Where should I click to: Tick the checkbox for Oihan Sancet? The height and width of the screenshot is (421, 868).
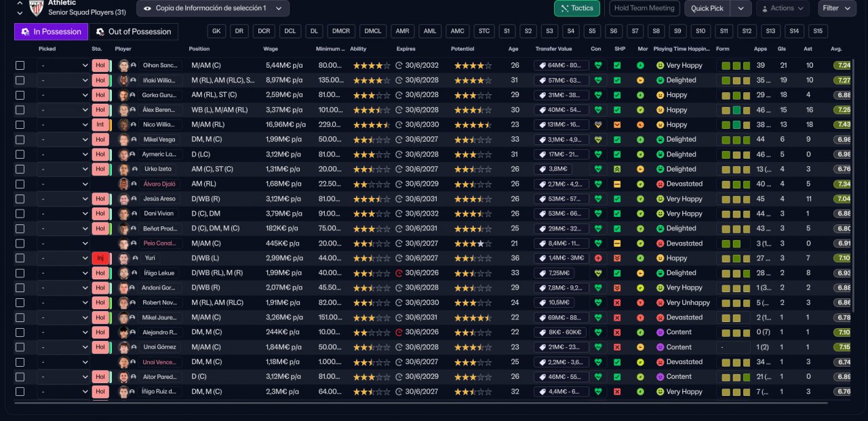click(20, 66)
